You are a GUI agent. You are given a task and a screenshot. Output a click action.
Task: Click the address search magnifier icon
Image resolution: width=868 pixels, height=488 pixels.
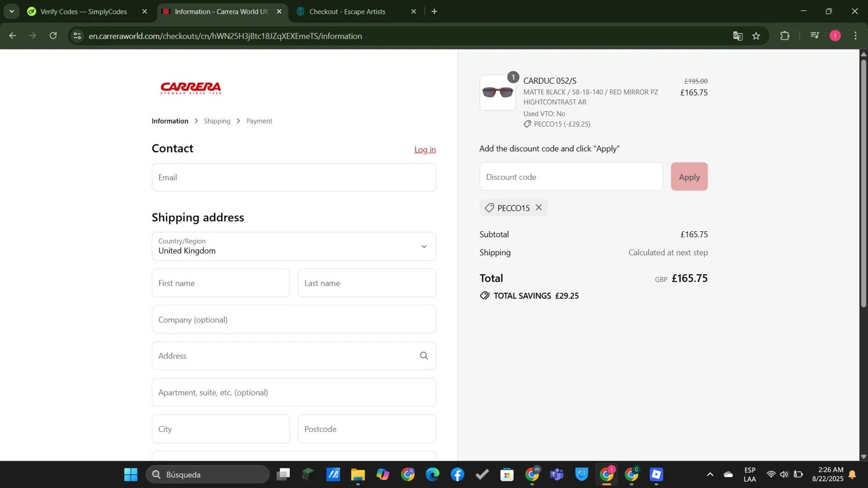(424, 356)
